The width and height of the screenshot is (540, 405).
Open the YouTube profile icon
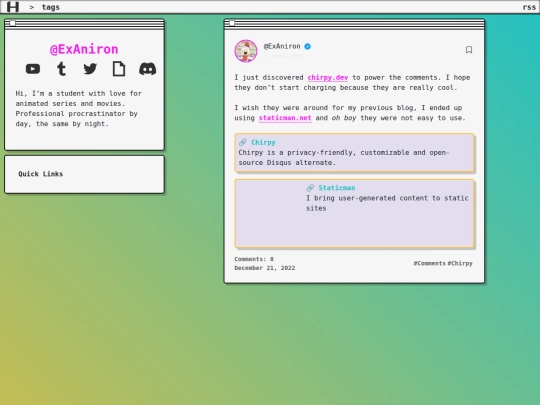coord(33,69)
